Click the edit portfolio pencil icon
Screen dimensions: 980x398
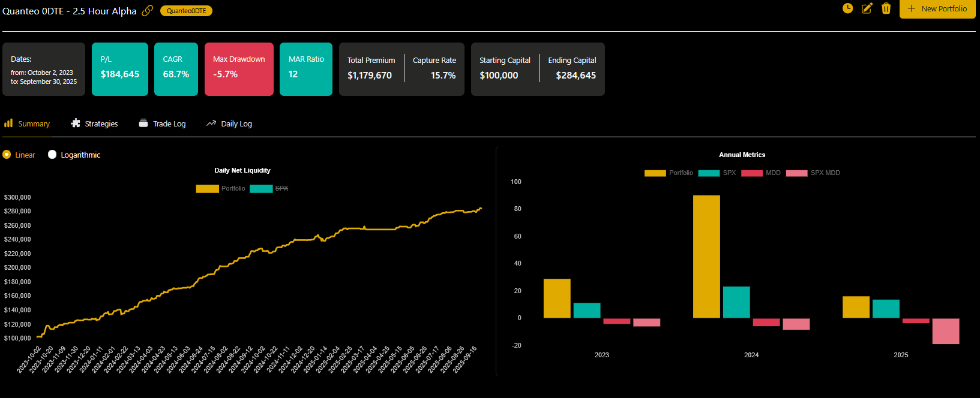[x=867, y=8]
